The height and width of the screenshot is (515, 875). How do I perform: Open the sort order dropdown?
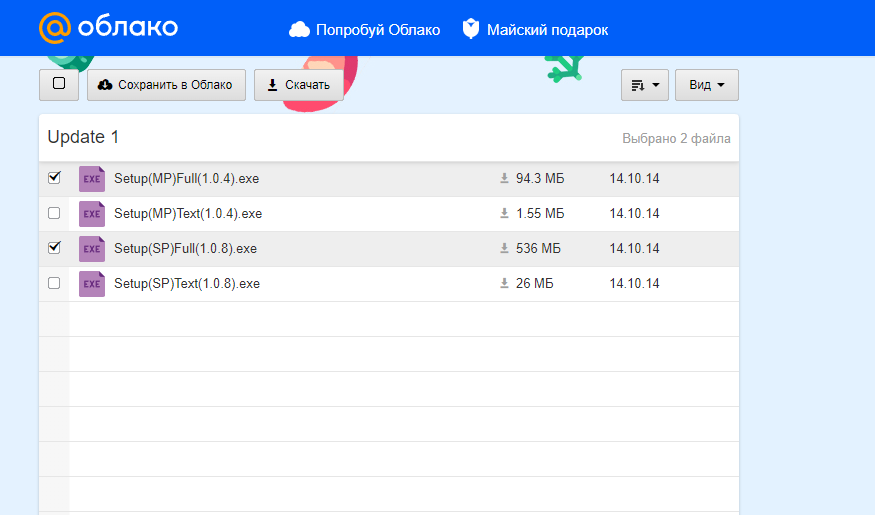645,85
